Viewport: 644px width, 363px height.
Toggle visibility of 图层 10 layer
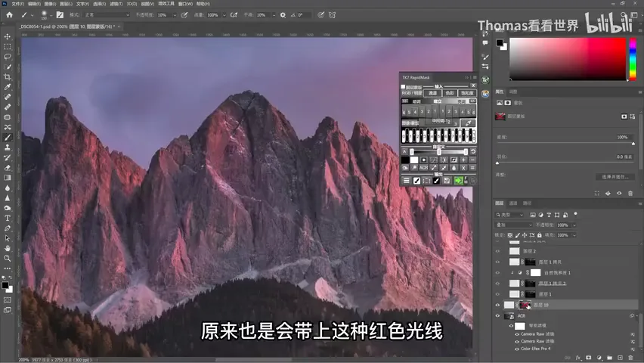497,305
